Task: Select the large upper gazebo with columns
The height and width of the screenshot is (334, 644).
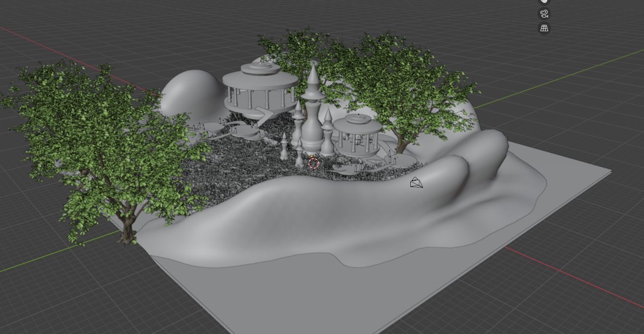Action: [x=260, y=90]
